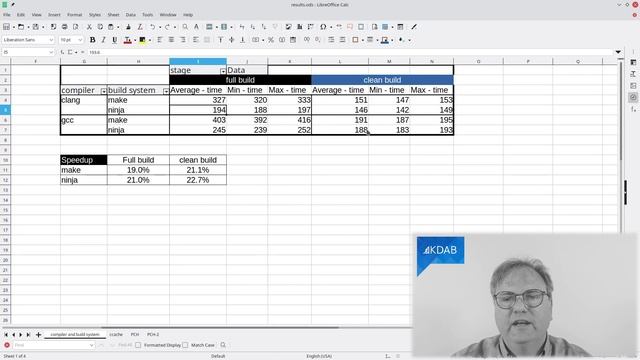640x360 pixels.
Task: Click the formula input line
Action: (x=350, y=52)
